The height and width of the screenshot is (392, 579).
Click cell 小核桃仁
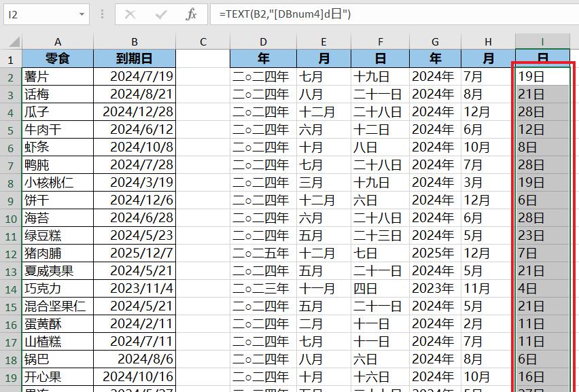click(x=58, y=182)
